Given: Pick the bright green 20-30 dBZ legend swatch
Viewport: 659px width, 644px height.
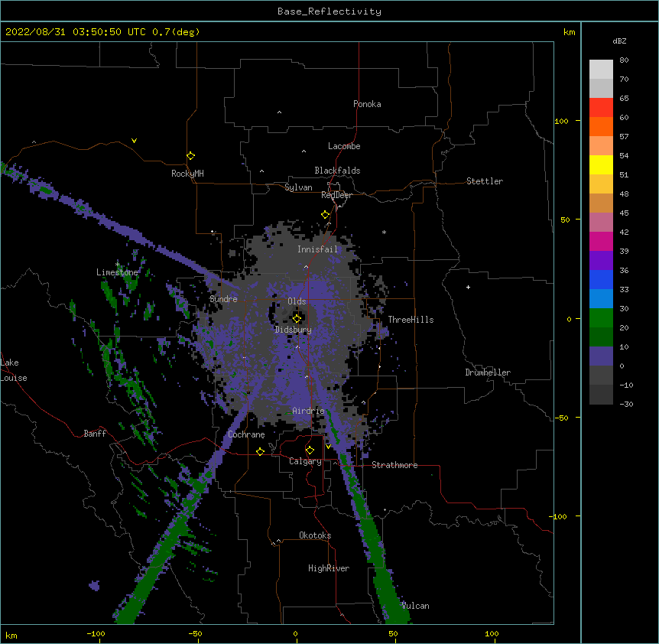Looking at the screenshot, I should [x=601, y=318].
